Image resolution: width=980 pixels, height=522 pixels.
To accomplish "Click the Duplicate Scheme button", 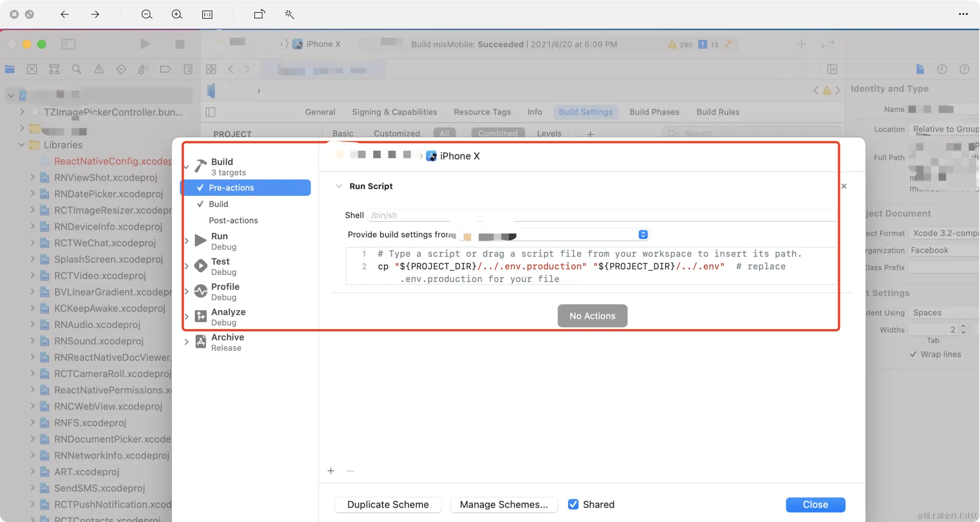I will [x=387, y=505].
